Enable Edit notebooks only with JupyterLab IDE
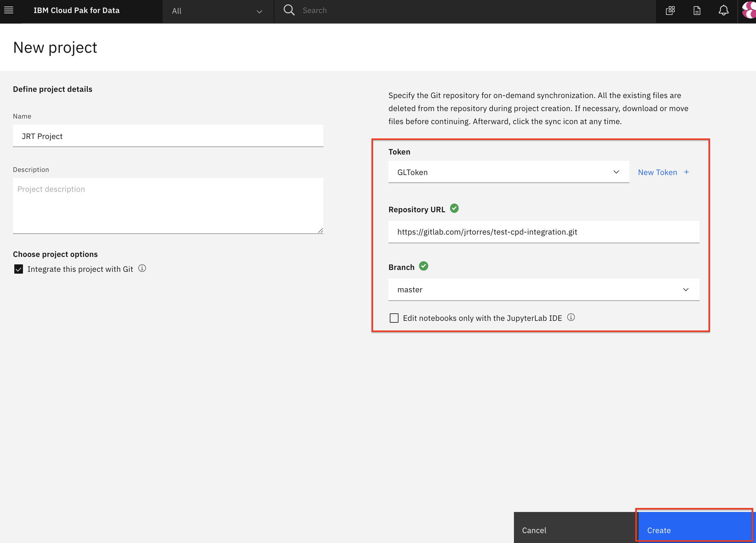 (393, 318)
